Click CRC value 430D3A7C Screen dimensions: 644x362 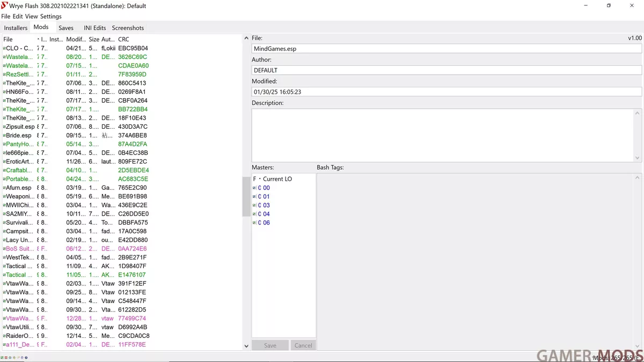(133, 127)
